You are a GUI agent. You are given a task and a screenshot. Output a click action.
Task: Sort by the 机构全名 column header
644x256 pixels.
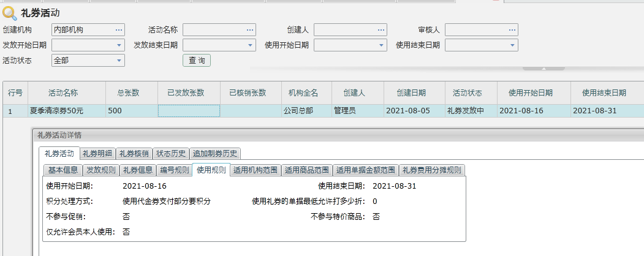click(x=306, y=93)
